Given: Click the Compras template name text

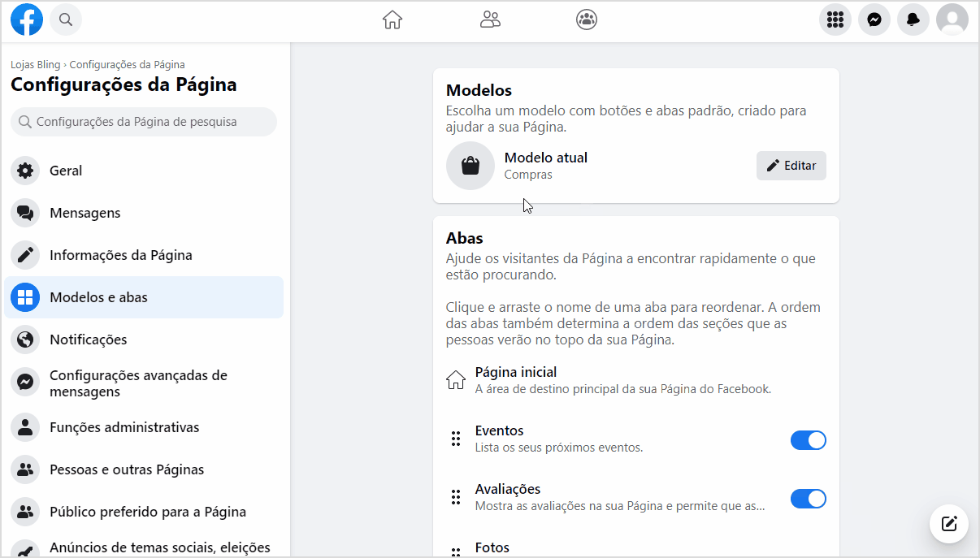Looking at the screenshot, I should [x=528, y=175].
